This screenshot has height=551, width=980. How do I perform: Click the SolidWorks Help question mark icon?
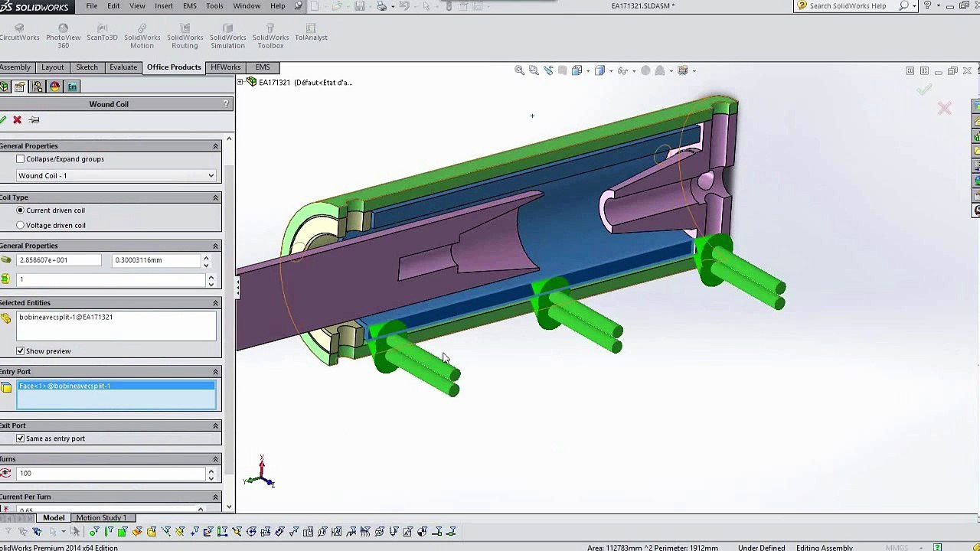click(x=927, y=6)
